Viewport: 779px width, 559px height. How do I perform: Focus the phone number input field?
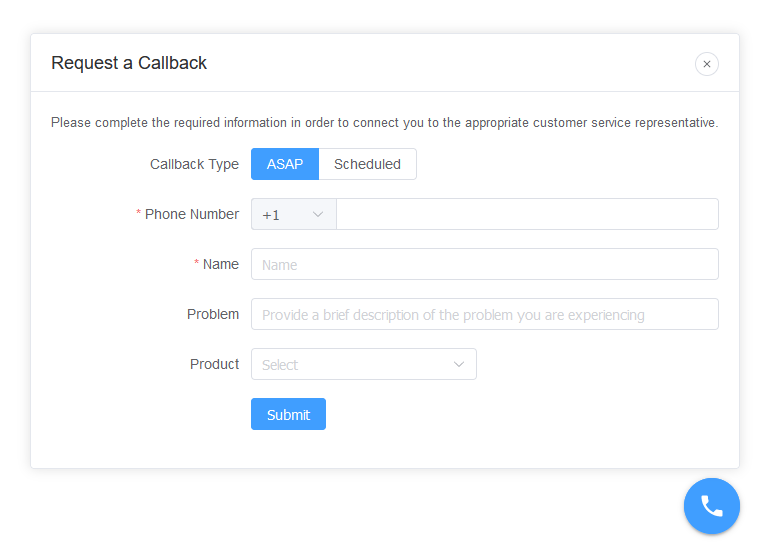point(527,214)
